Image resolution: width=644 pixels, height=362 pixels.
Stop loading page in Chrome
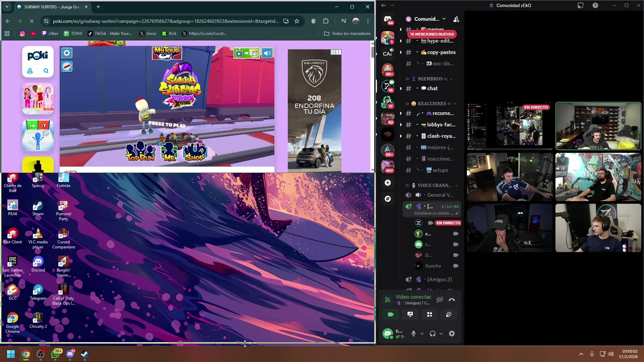(x=32, y=21)
